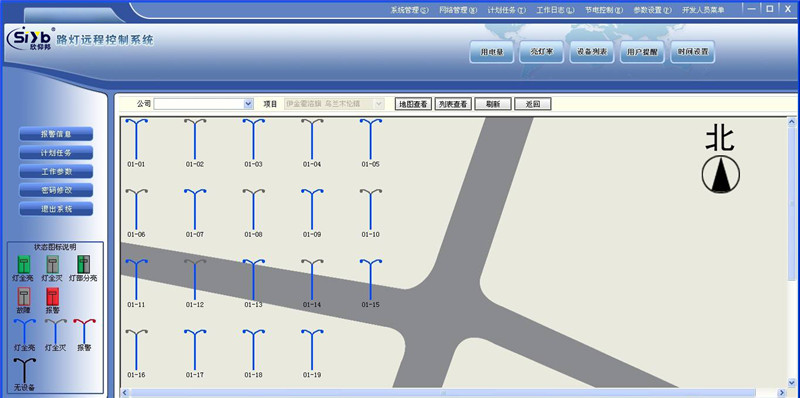Image resolution: width=800 pixels, height=398 pixels.
Task: Select street lamp 01-05 on the map
Action: [x=371, y=139]
